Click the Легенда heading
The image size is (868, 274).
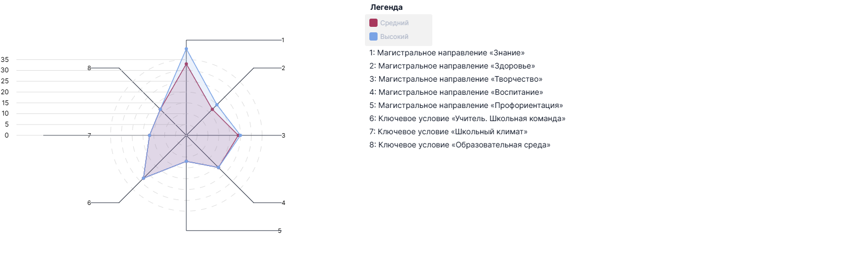[x=386, y=8]
